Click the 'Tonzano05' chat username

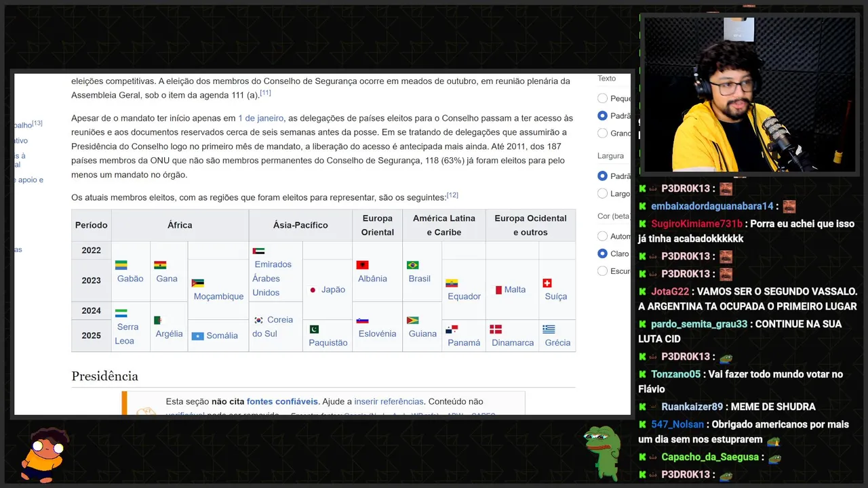(676, 374)
